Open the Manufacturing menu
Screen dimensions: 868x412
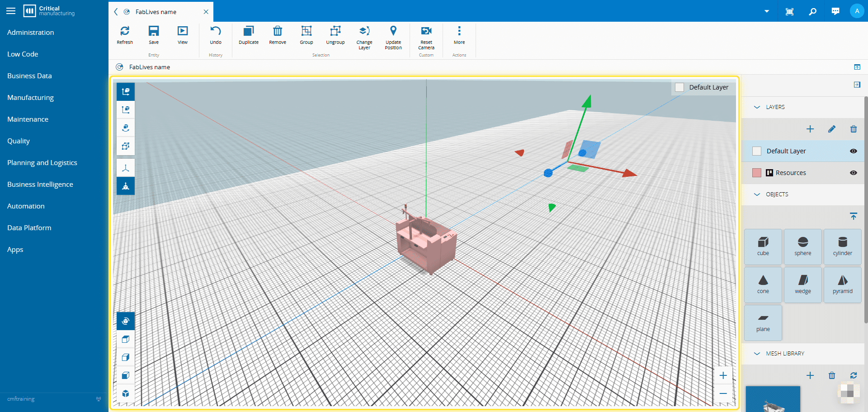(30, 98)
